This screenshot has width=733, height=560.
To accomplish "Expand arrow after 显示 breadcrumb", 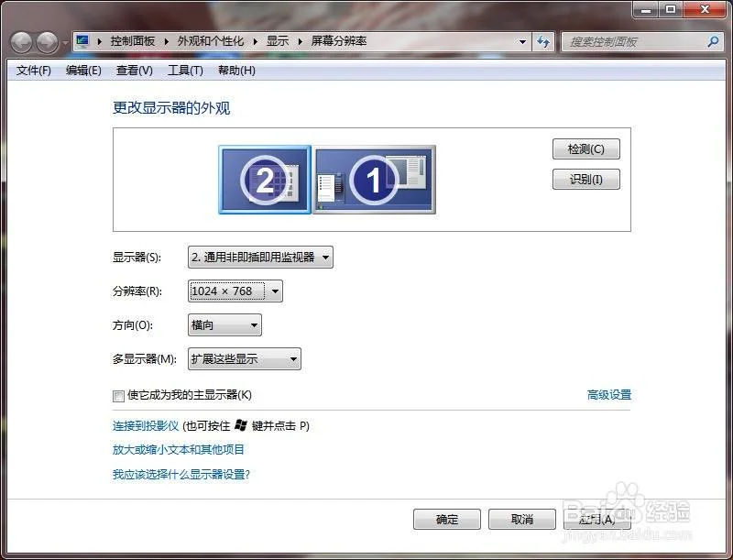I will (301, 41).
